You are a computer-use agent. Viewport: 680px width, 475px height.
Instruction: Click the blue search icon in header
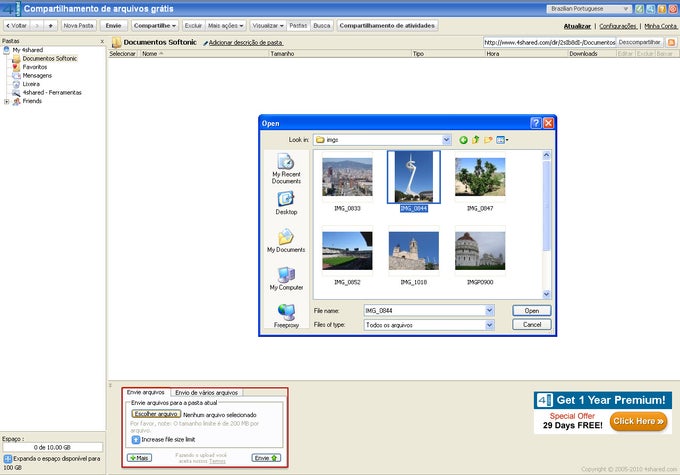tap(651, 9)
